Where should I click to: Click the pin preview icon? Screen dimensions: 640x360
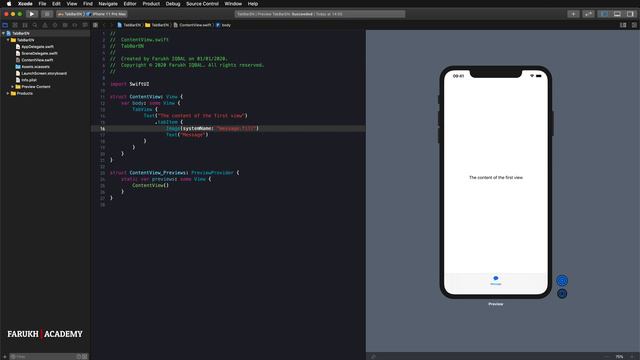tap(373, 356)
